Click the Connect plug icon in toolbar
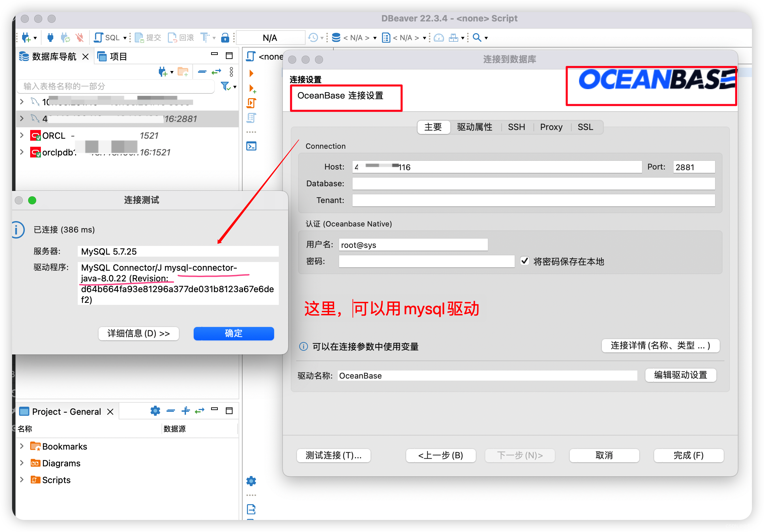764x532 pixels. point(50,38)
